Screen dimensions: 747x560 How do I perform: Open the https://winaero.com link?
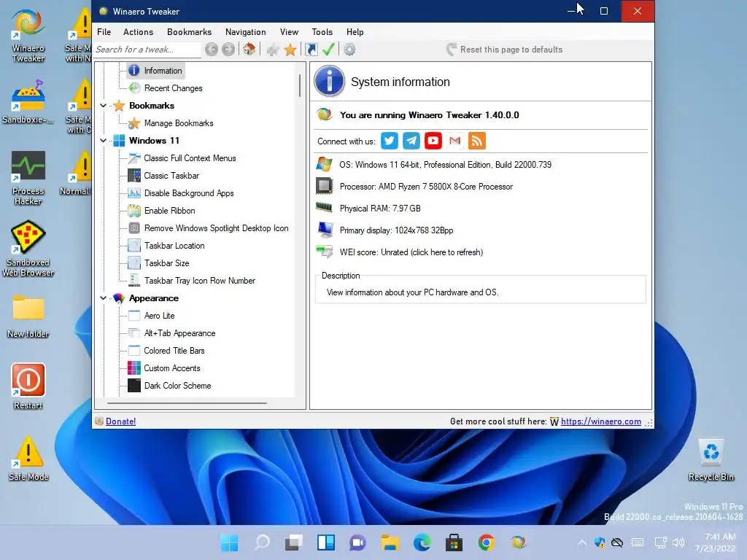point(601,421)
